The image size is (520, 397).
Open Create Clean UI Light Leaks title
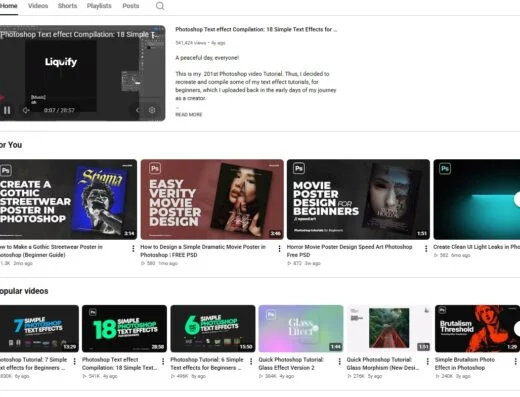tap(477, 247)
